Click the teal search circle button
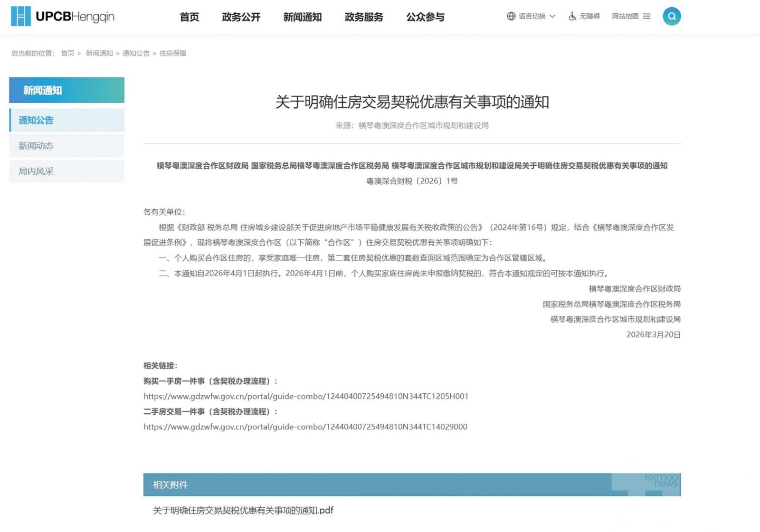 pyautogui.click(x=671, y=16)
